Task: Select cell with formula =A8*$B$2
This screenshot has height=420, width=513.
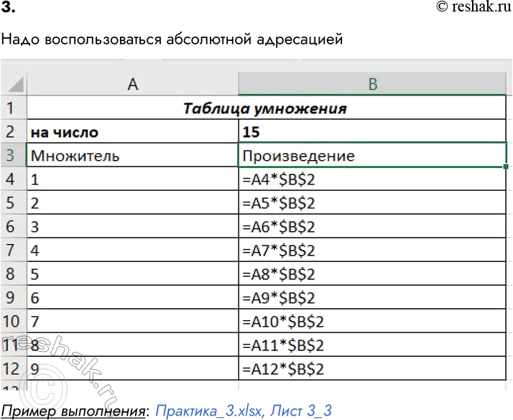Action: click(x=372, y=274)
